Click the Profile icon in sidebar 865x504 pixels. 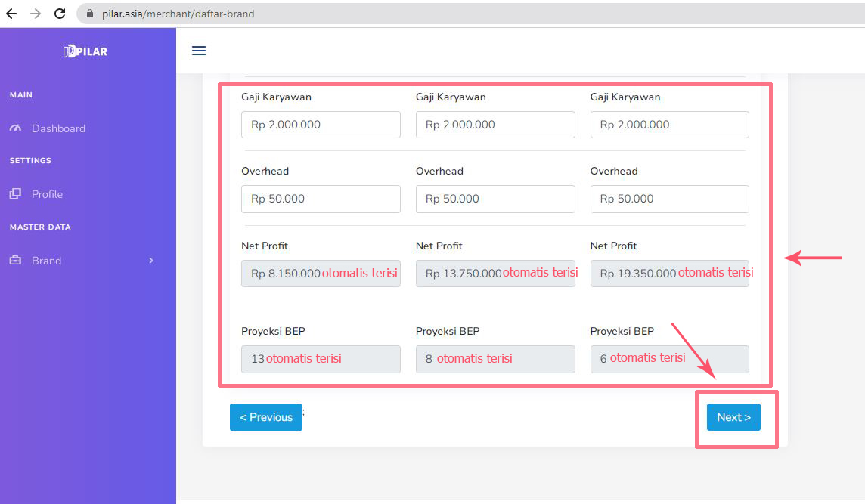16,194
